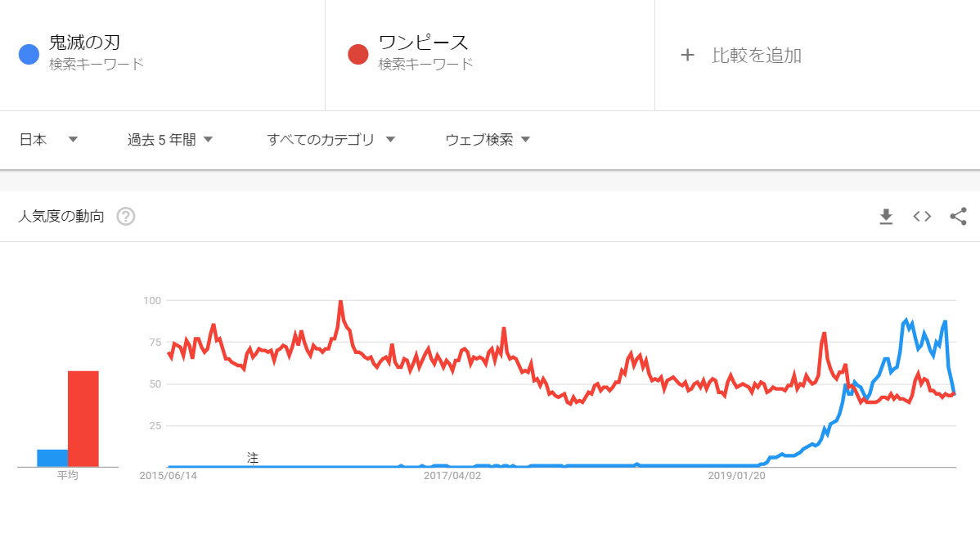Click 比較を追加 to add a term

point(756,55)
